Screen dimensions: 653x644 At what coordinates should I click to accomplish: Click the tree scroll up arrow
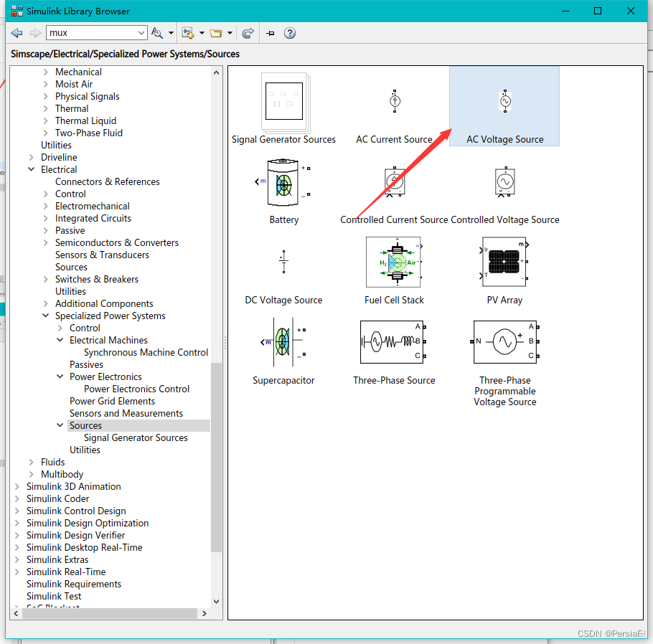tap(216, 72)
